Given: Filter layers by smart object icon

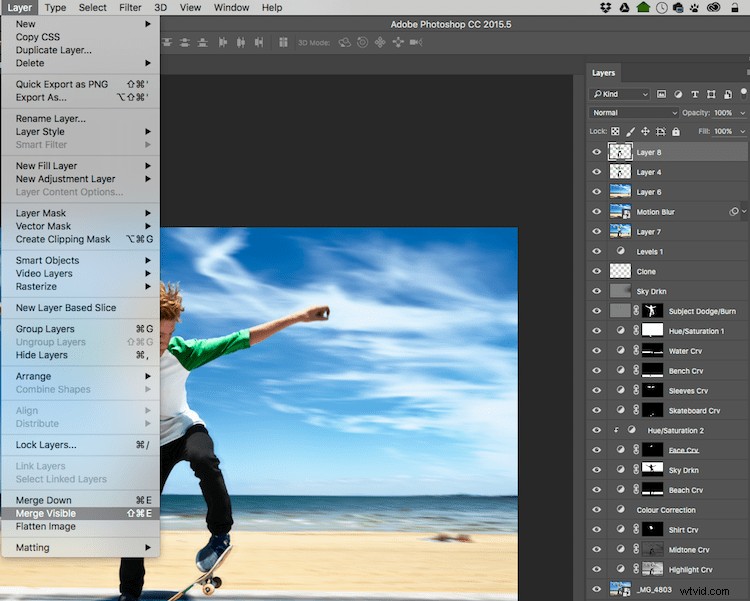Looking at the screenshot, I should (728, 94).
